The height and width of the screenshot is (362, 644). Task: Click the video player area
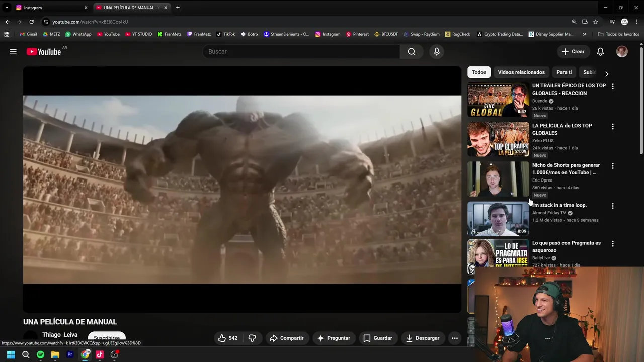click(x=242, y=190)
